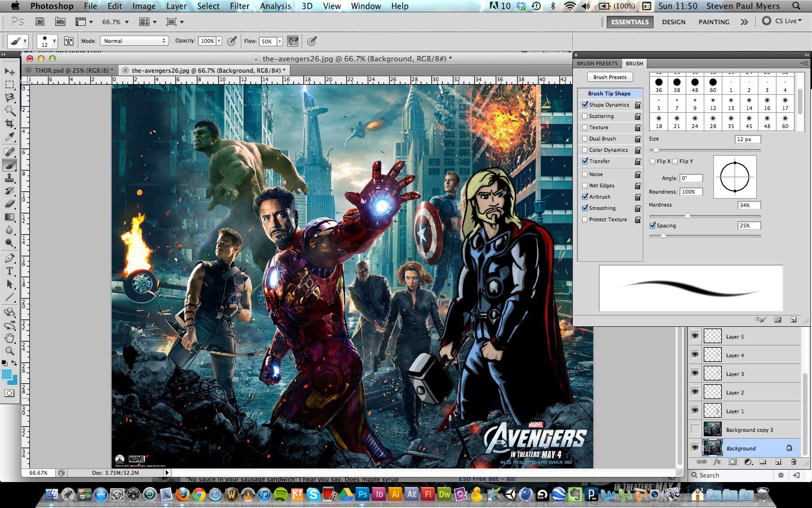
Task: Open the Filter menu
Action: pyautogui.click(x=240, y=6)
